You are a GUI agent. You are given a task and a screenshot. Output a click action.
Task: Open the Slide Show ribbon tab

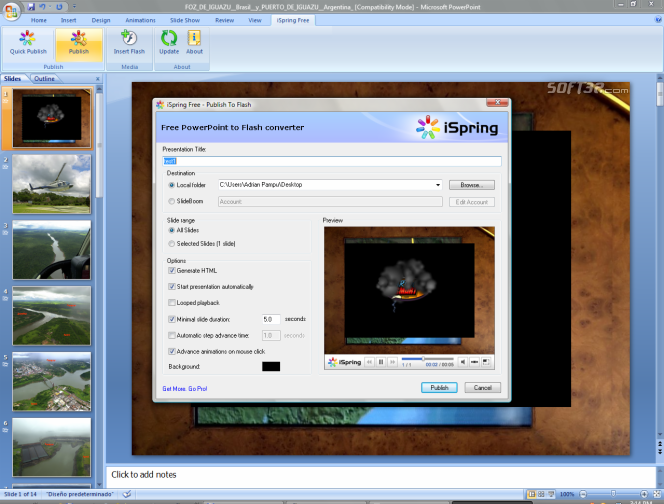point(185,20)
